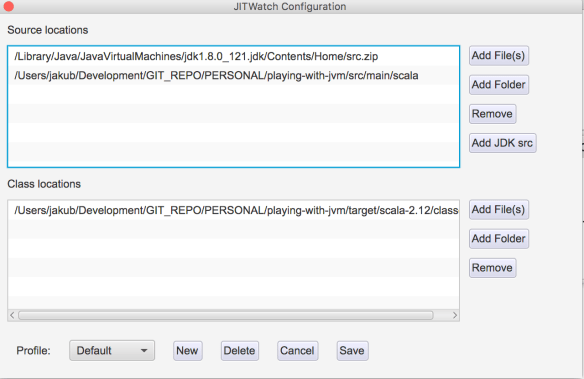Click Remove for Source locations
584x379 pixels.
pyautogui.click(x=492, y=114)
